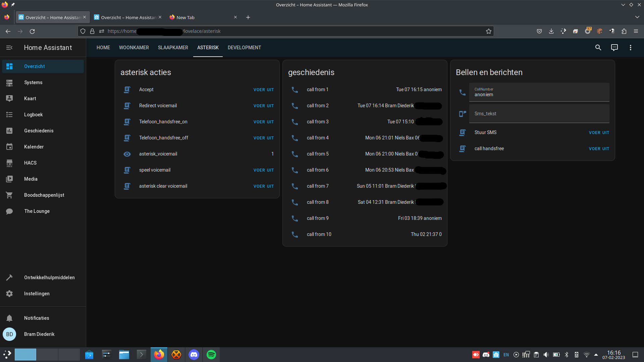Expand hidden system tray icons arrow

(x=596, y=355)
